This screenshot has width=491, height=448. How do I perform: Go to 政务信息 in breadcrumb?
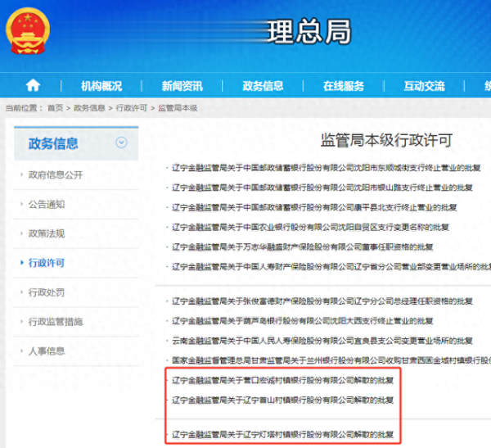89,108
